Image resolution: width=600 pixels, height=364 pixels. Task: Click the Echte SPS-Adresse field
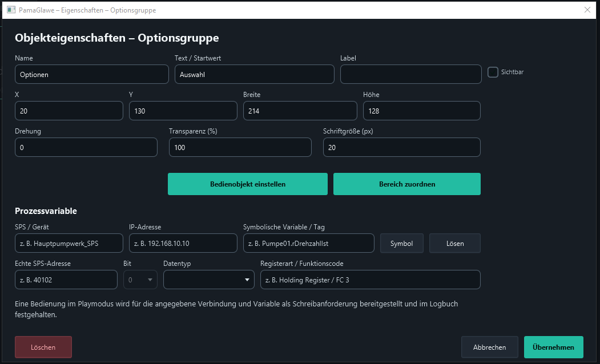click(66, 280)
